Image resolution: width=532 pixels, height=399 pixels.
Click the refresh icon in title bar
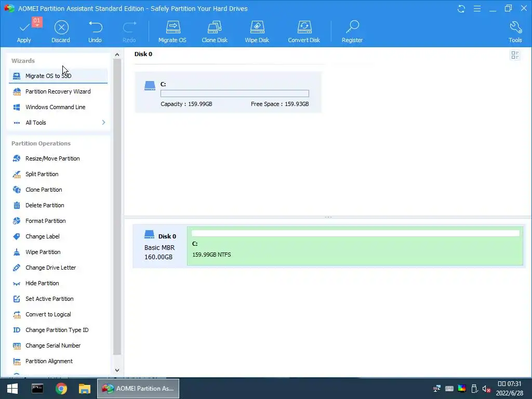click(461, 8)
